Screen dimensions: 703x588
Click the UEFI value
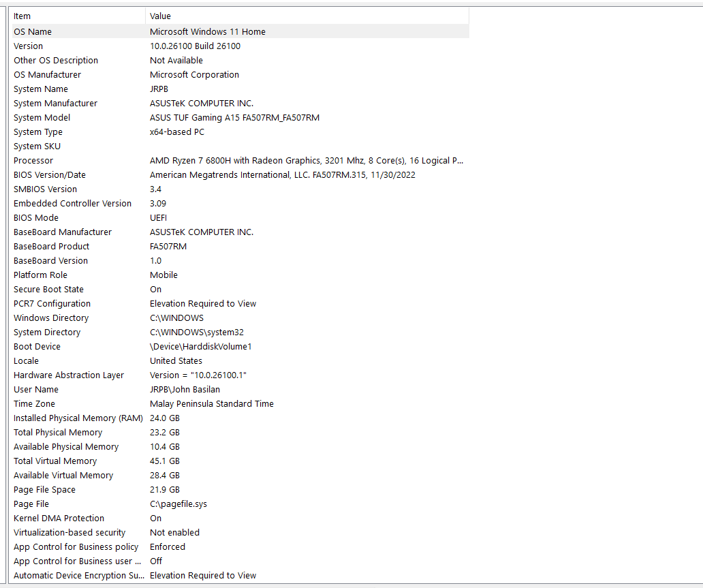(x=158, y=218)
